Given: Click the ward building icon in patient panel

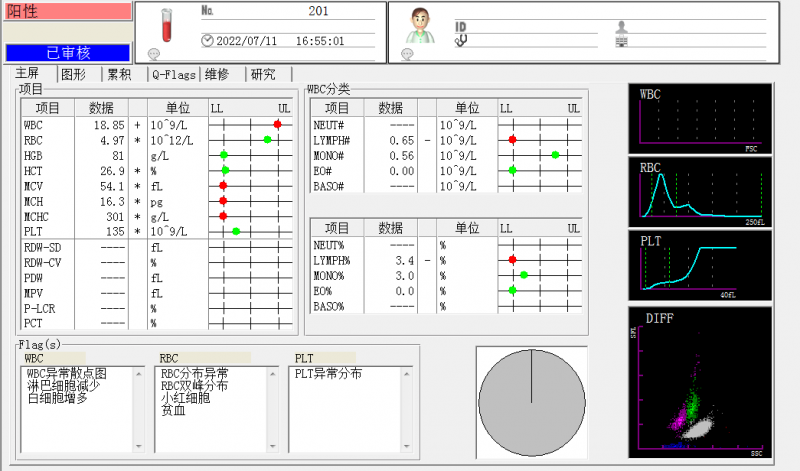Looking at the screenshot, I should [621, 42].
